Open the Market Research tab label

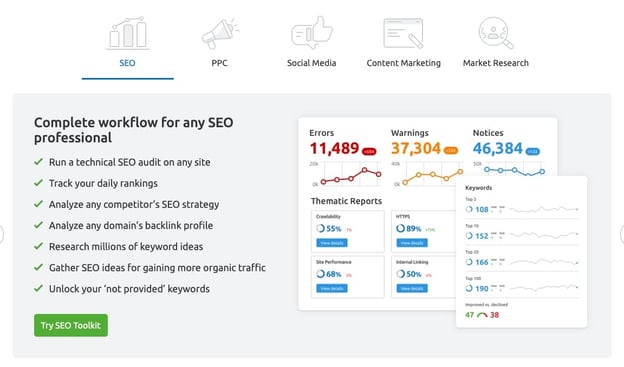tap(496, 63)
